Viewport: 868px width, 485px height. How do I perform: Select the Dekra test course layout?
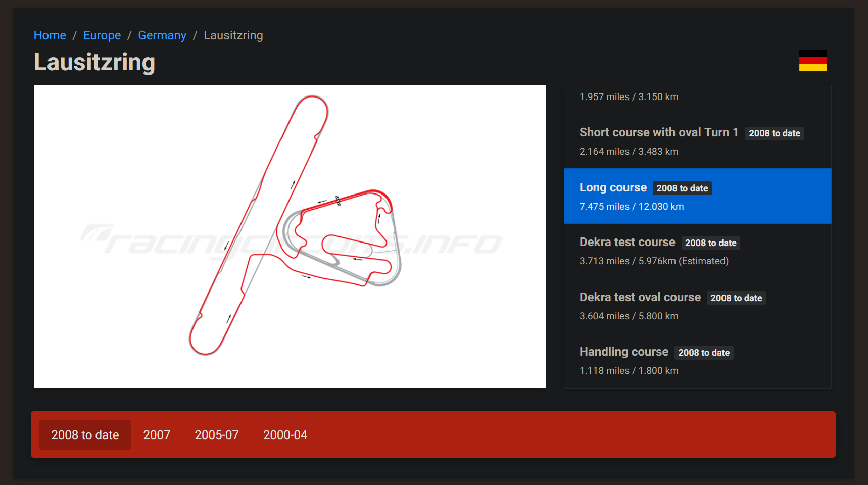click(697, 251)
